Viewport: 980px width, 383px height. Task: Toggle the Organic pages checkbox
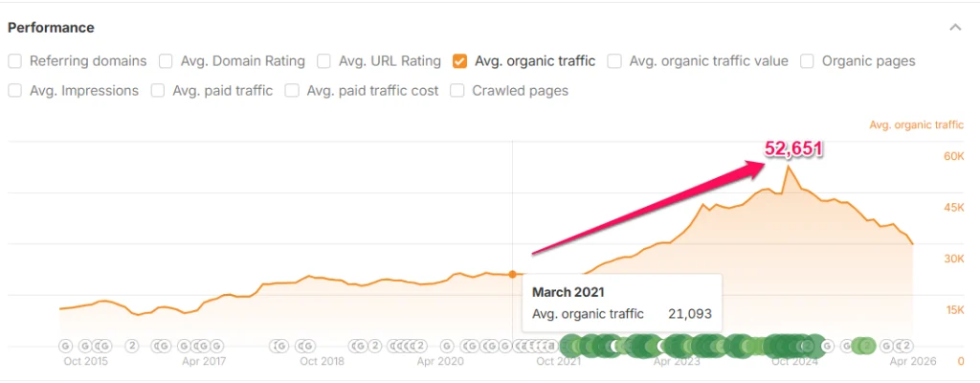tap(807, 61)
